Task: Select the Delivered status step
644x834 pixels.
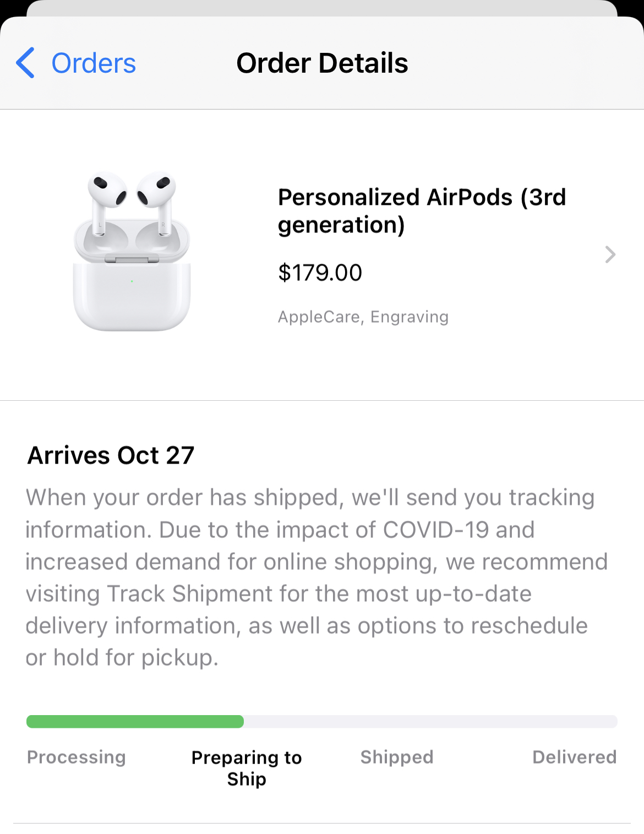Action: (574, 757)
